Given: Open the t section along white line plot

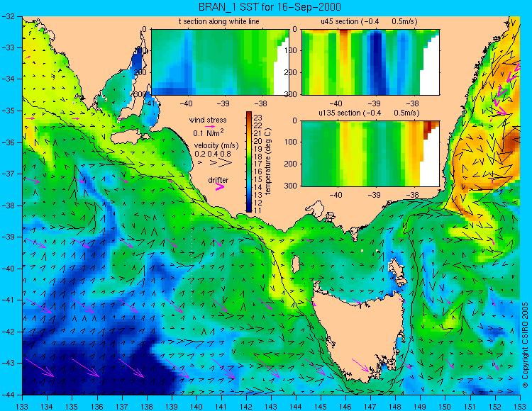Looking at the screenshot, I should click(x=220, y=62).
